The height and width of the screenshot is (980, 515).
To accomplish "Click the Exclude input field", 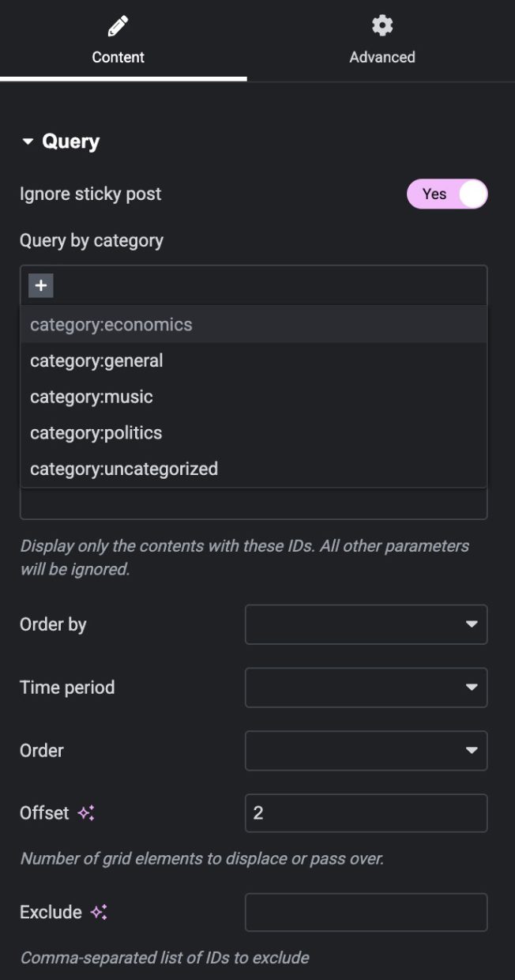I will (366, 912).
